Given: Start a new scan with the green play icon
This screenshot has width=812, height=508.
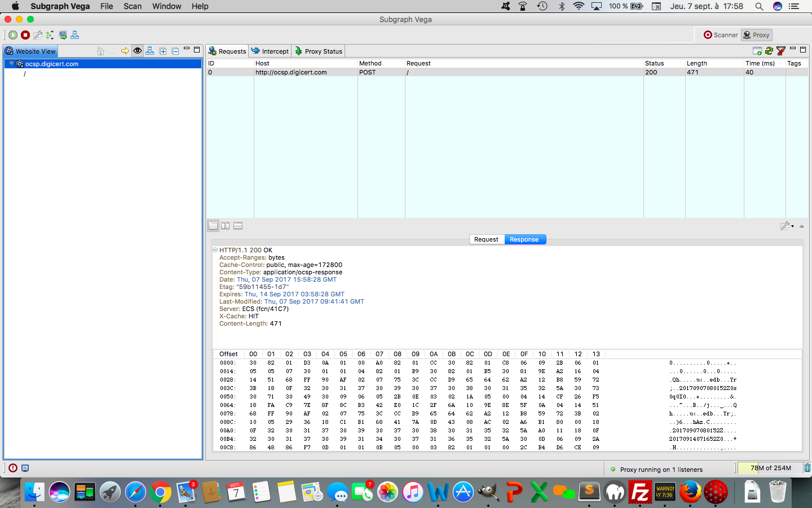Looking at the screenshot, I should 13,34.
